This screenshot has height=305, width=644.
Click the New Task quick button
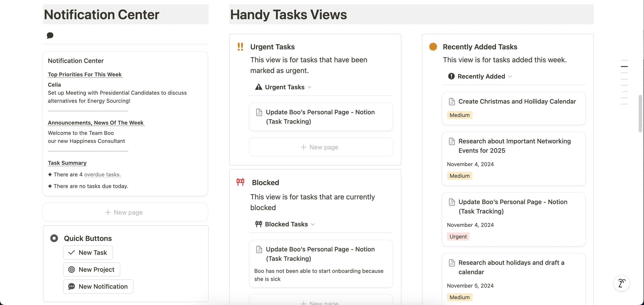88,252
